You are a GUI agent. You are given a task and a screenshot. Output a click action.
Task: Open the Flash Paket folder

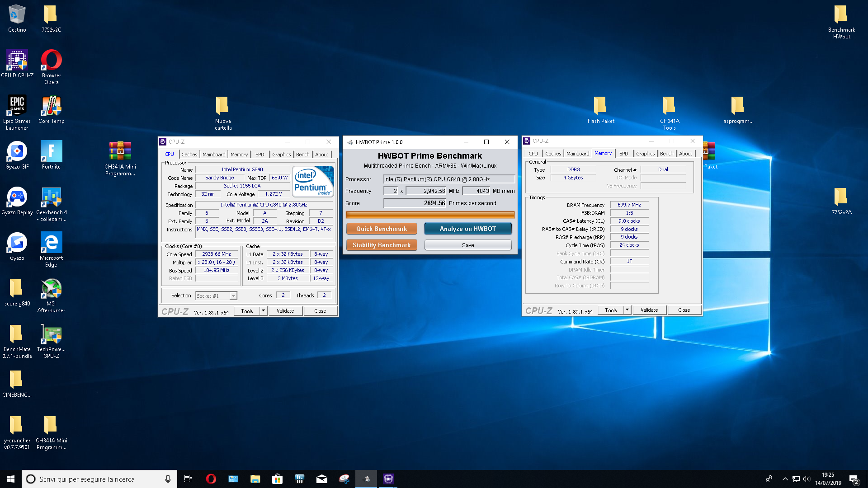point(601,109)
